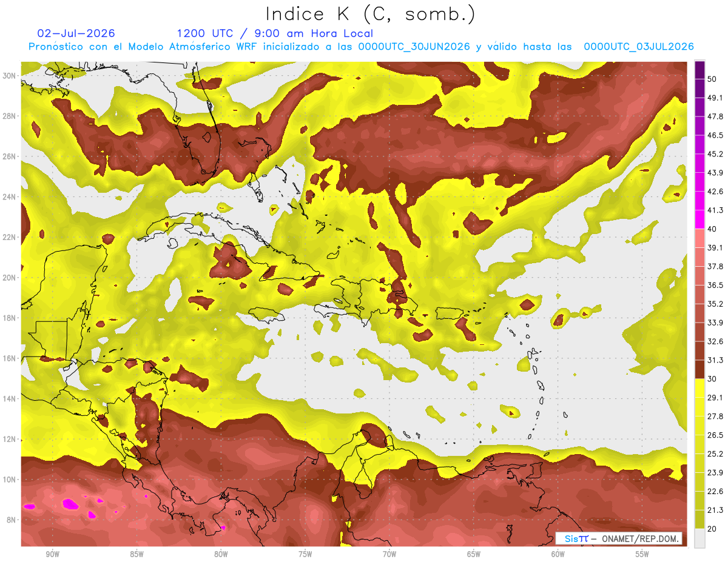Click the "20" value on the color scale
The width and height of the screenshot is (728, 562).
(x=712, y=529)
